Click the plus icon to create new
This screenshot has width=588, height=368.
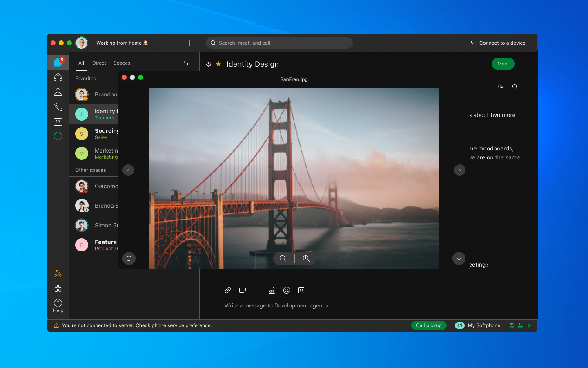pyautogui.click(x=189, y=43)
